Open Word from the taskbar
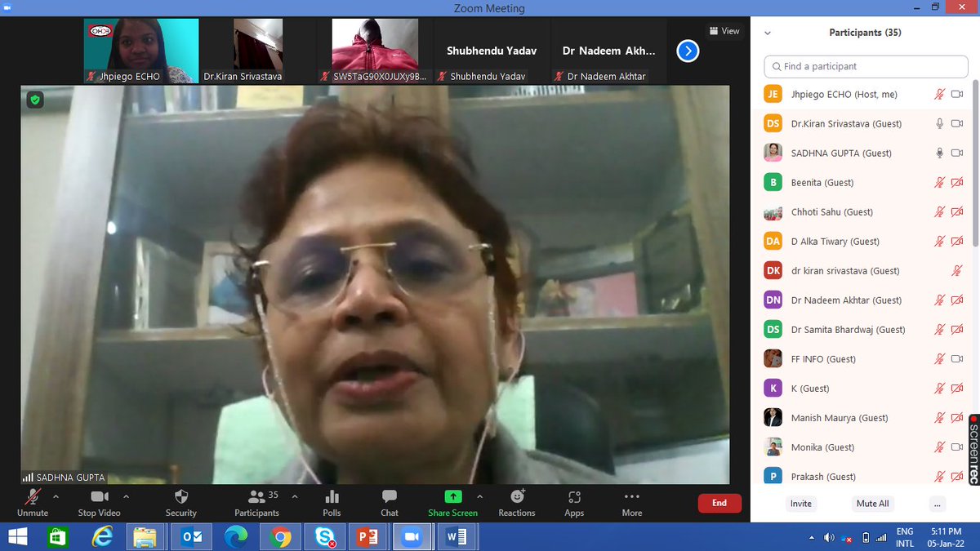 (x=455, y=537)
